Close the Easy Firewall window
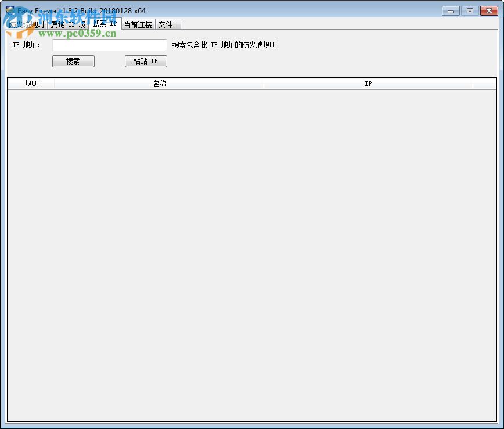 pos(489,10)
